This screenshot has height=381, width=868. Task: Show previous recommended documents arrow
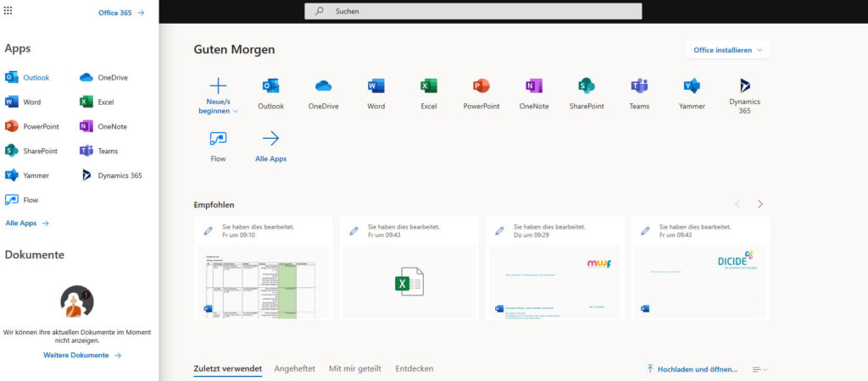pos(737,204)
